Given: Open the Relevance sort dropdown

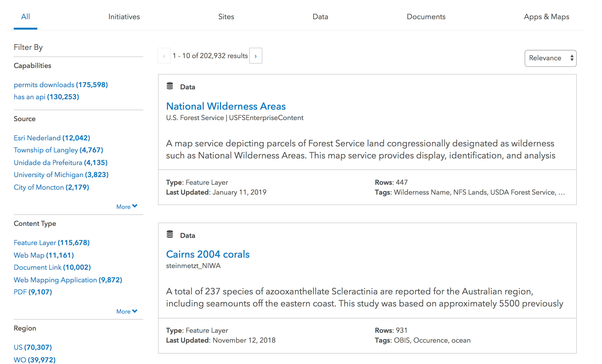Looking at the screenshot, I should point(550,58).
